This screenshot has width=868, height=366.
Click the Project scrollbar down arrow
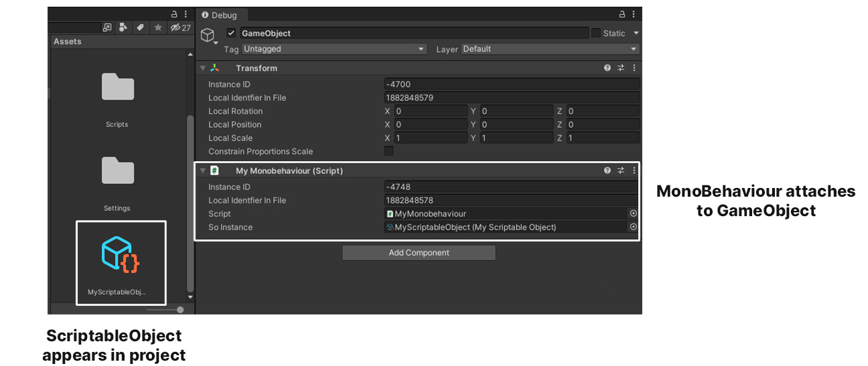pyautogui.click(x=190, y=296)
